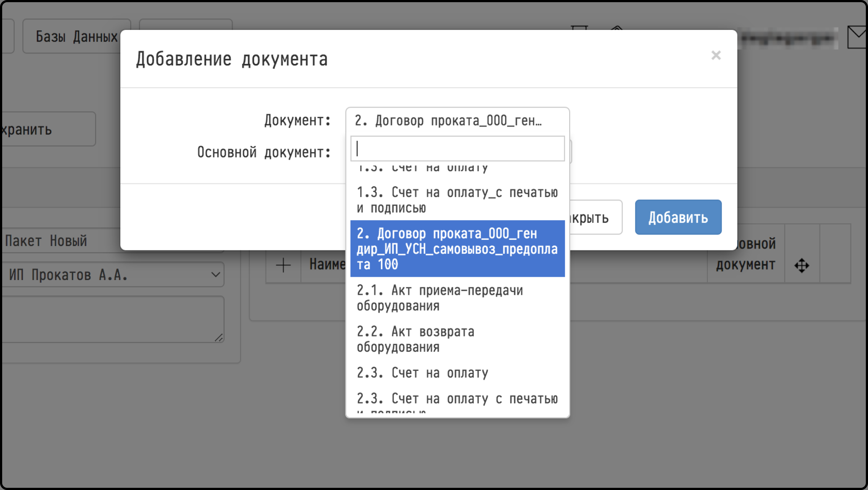Click the Пакет Новый name field

coord(61,240)
